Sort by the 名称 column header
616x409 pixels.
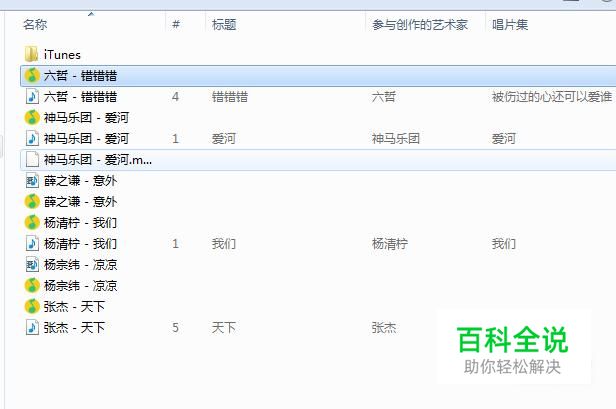tap(35, 25)
